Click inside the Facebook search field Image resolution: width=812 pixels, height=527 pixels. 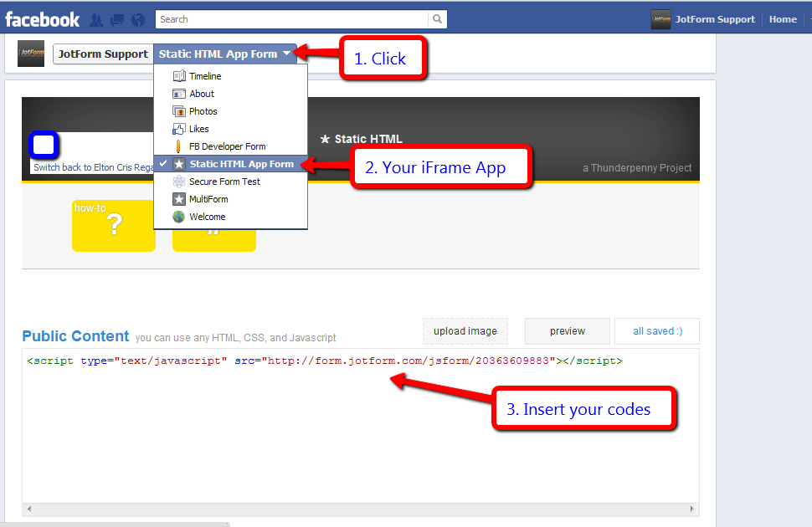click(x=291, y=19)
